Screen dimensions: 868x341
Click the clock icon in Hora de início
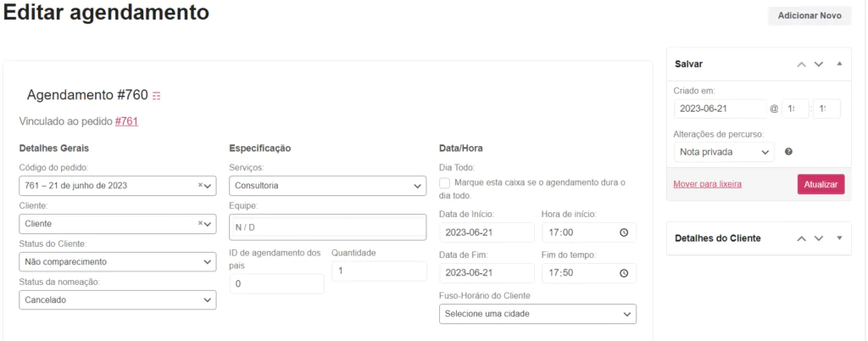624,232
